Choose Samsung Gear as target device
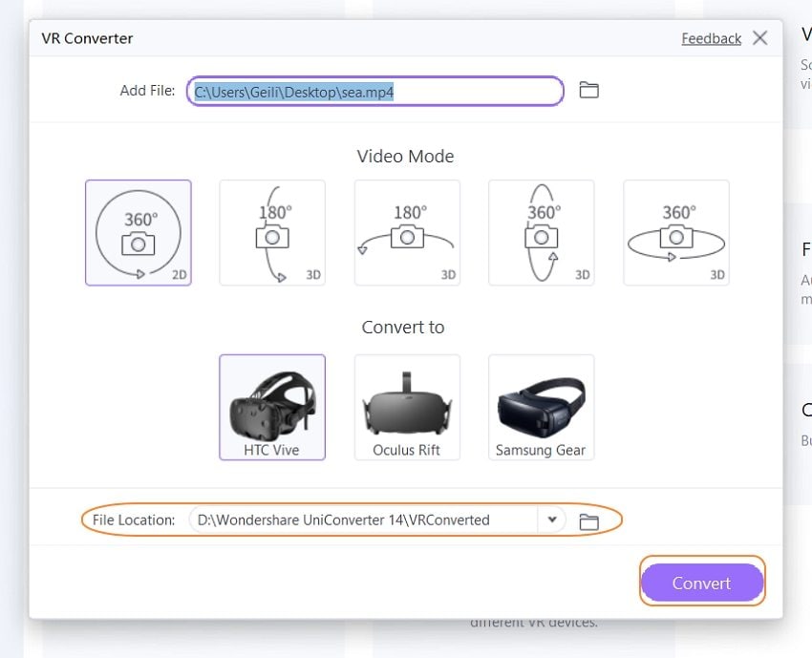 (541, 407)
